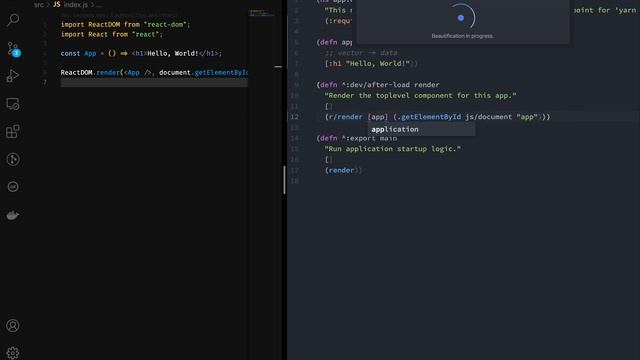Click getElementById in the left JavaScript editor
This screenshot has width=640, height=360.
221,72
